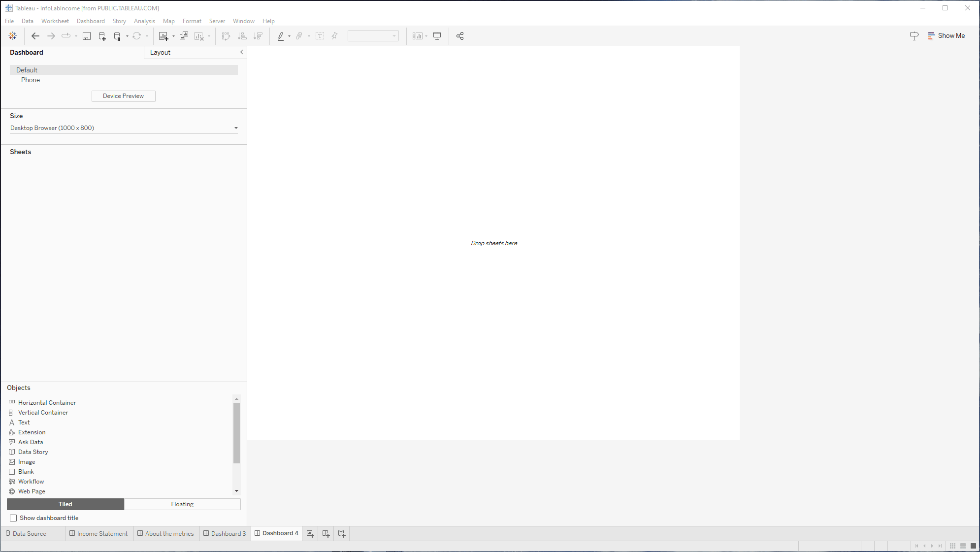This screenshot has height=552, width=980.
Task: Click the Objects list scrollbar
Action: coord(236,433)
